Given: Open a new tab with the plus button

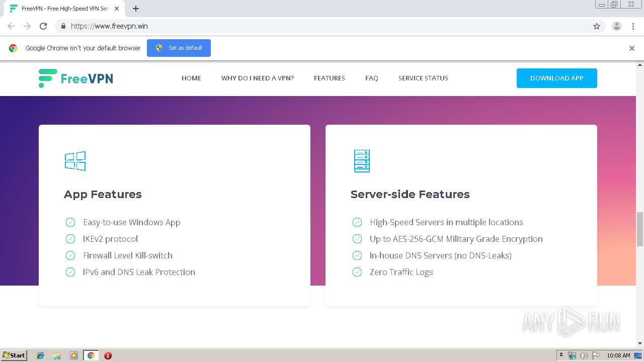Looking at the screenshot, I should 136,9.
